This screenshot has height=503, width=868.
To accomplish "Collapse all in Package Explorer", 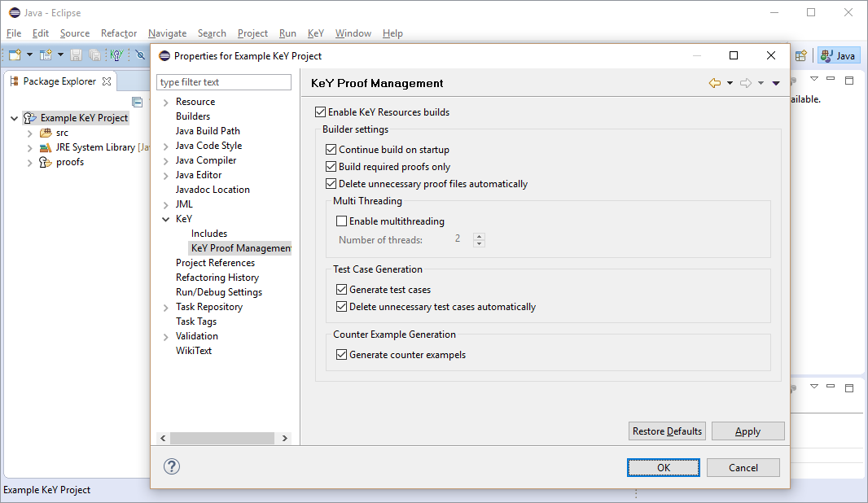I will [138, 102].
